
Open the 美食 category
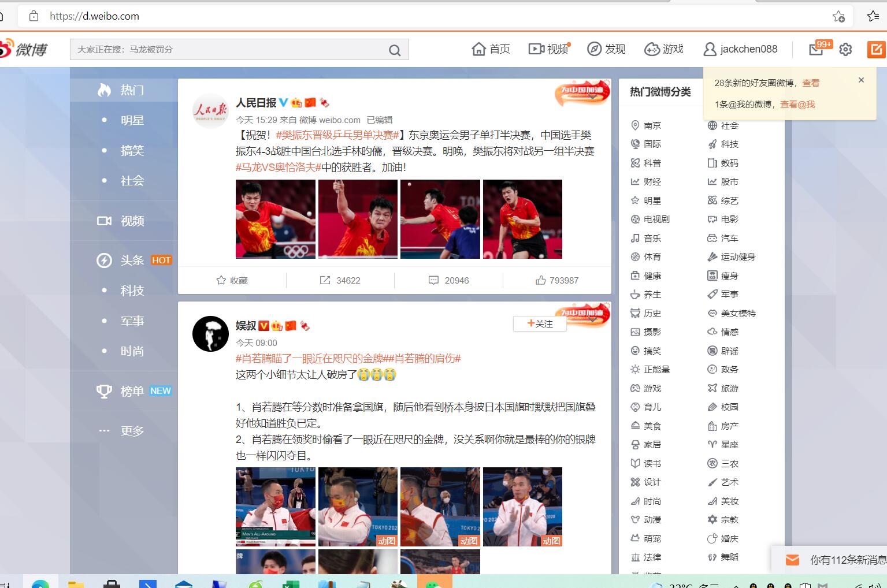[646, 426]
